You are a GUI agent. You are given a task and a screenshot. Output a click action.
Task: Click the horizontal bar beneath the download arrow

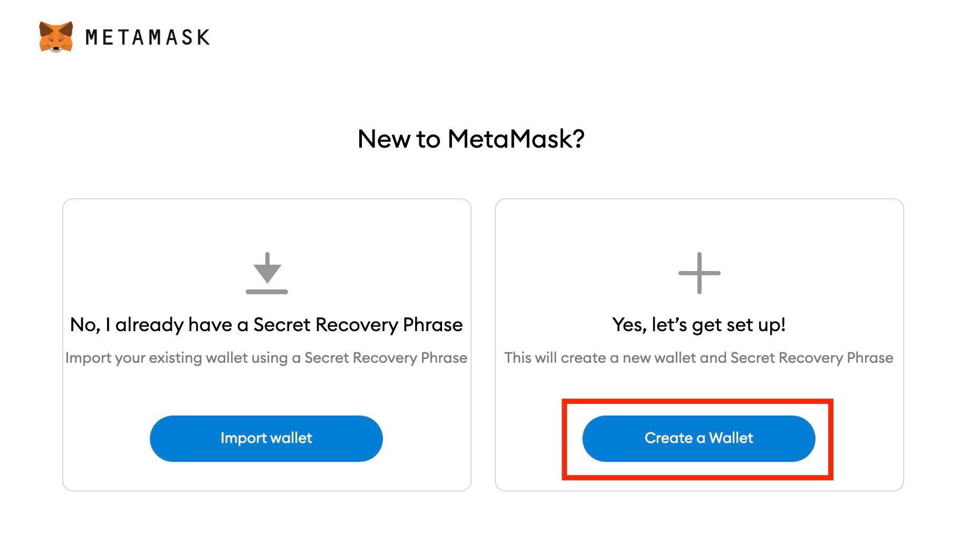[267, 292]
